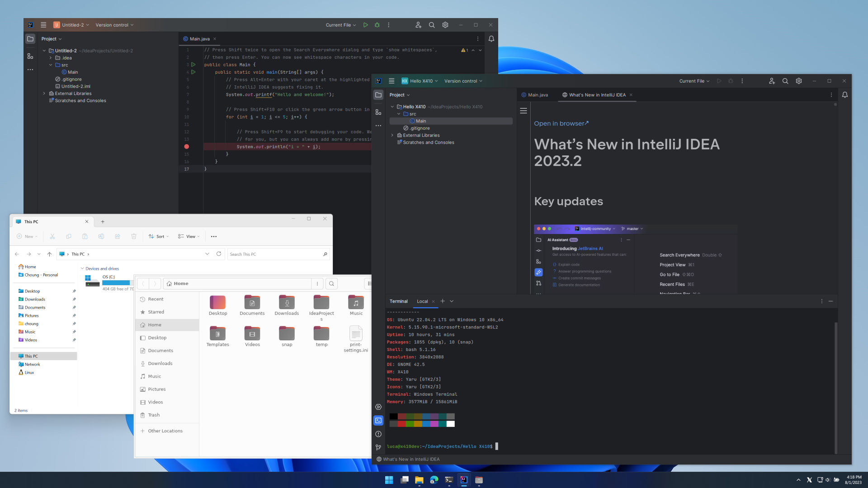Click the notifications bell in the IntelliJ window
Screen dimensions: 868x488
[845, 95]
